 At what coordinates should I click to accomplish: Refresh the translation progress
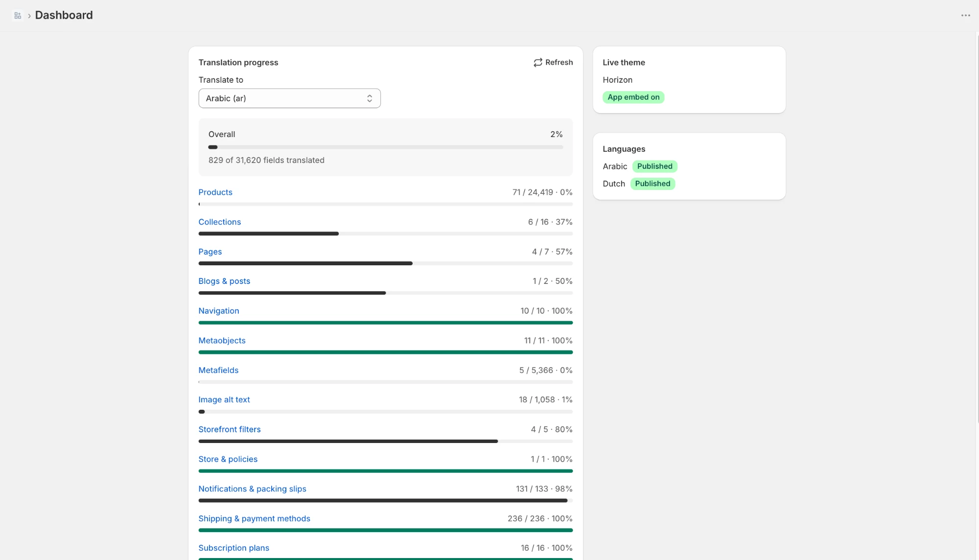(x=553, y=63)
